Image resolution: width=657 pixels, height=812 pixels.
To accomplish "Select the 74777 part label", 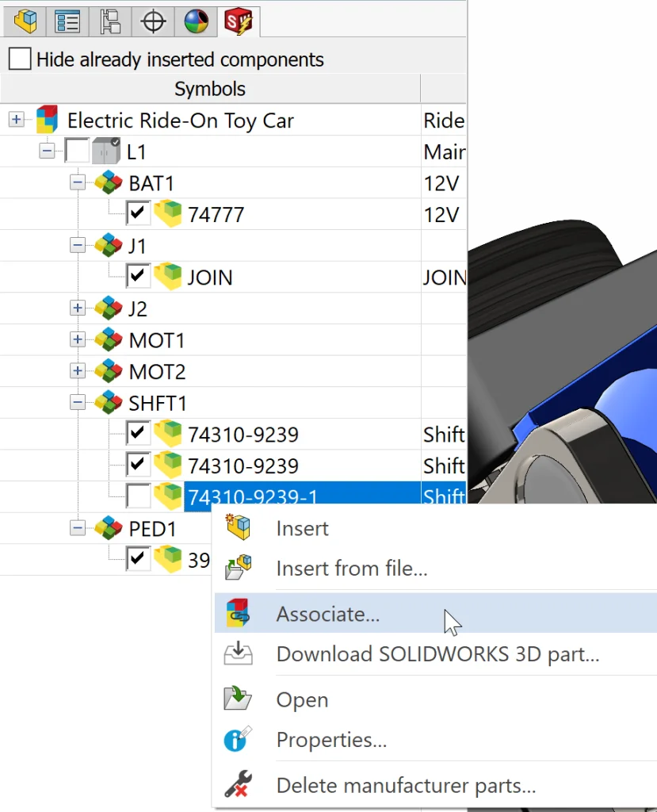I will point(216,214).
